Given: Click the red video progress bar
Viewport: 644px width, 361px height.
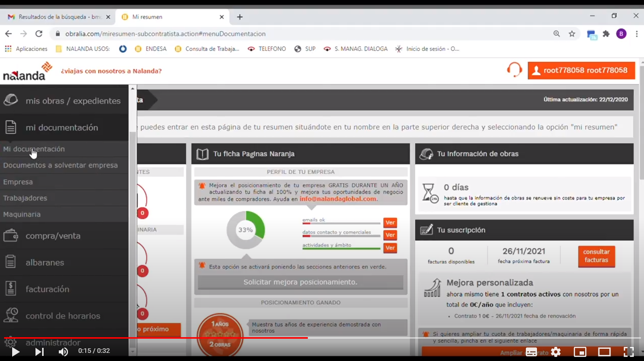Looking at the screenshot, I should [x=152, y=338].
